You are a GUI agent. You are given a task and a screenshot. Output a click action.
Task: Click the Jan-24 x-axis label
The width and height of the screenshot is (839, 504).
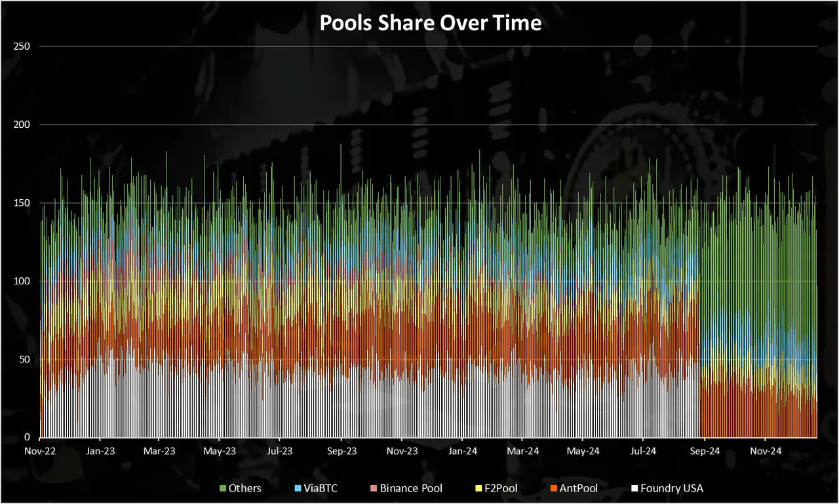pyautogui.click(x=462, y=452)
